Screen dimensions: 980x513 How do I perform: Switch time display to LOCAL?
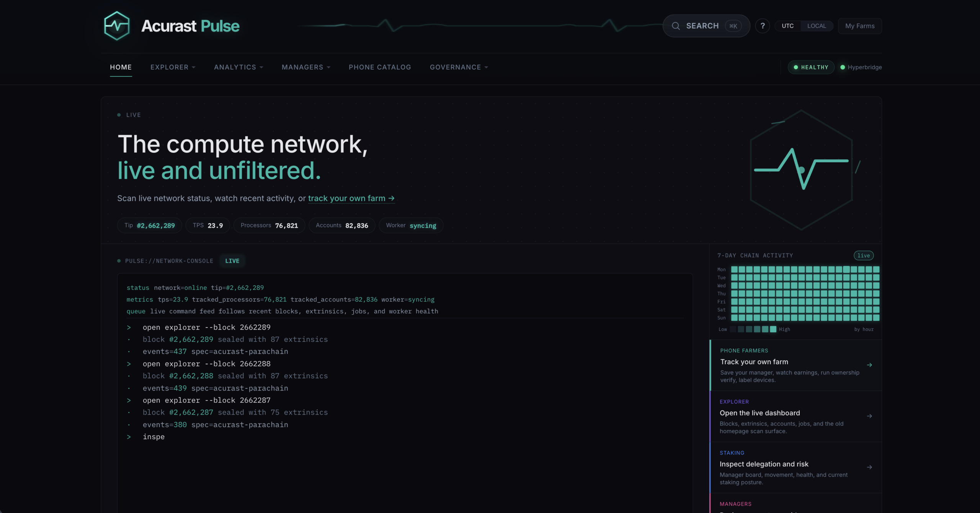tap(817, 26)
